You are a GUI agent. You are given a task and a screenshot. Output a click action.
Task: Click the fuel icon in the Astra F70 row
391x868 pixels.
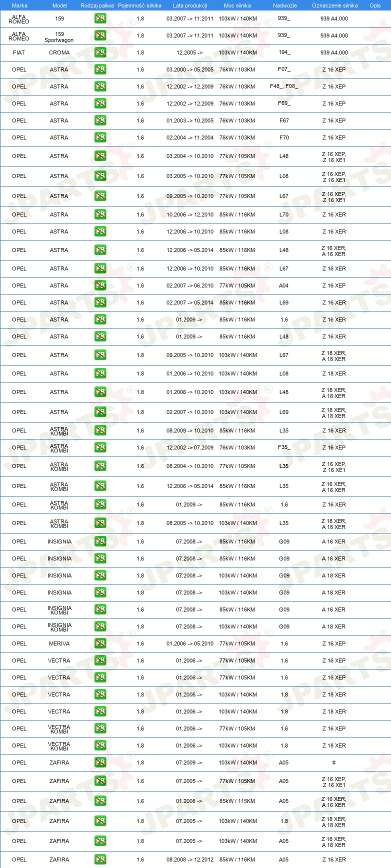(100, 137)
